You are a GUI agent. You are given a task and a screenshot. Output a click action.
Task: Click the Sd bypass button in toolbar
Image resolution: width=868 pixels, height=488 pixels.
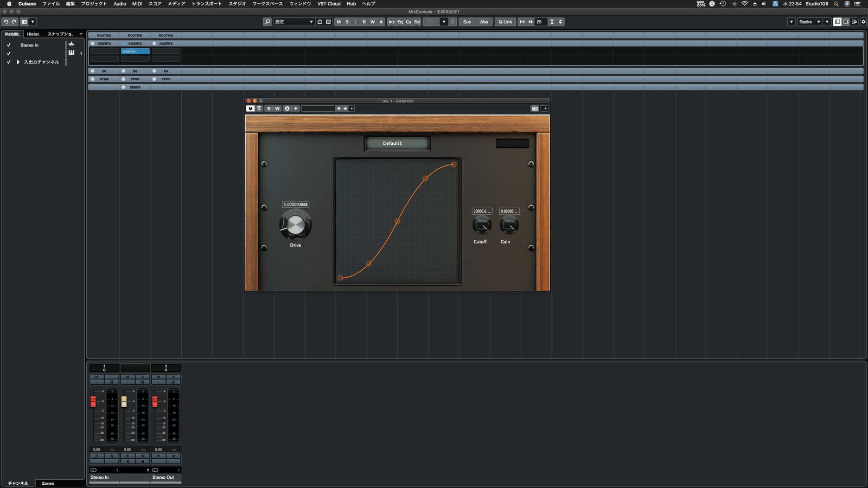pyautogui.click(x=417, y=22)
